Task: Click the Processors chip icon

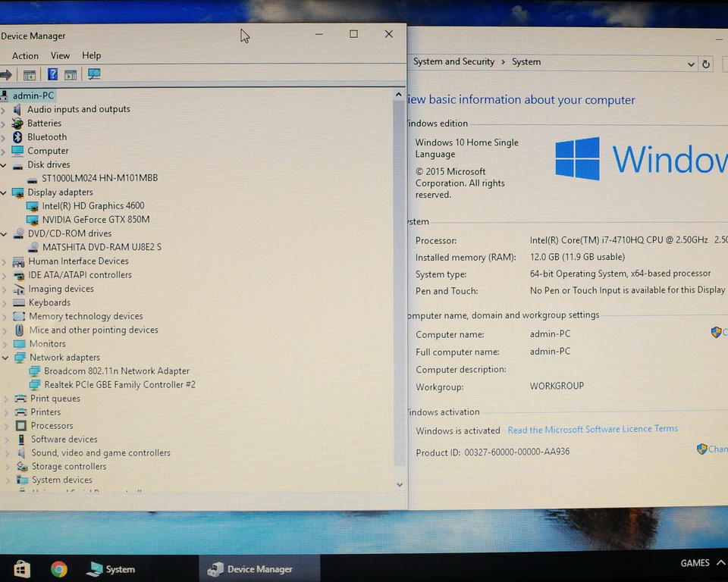Action: pyautogui.click(x=21, y=426)
